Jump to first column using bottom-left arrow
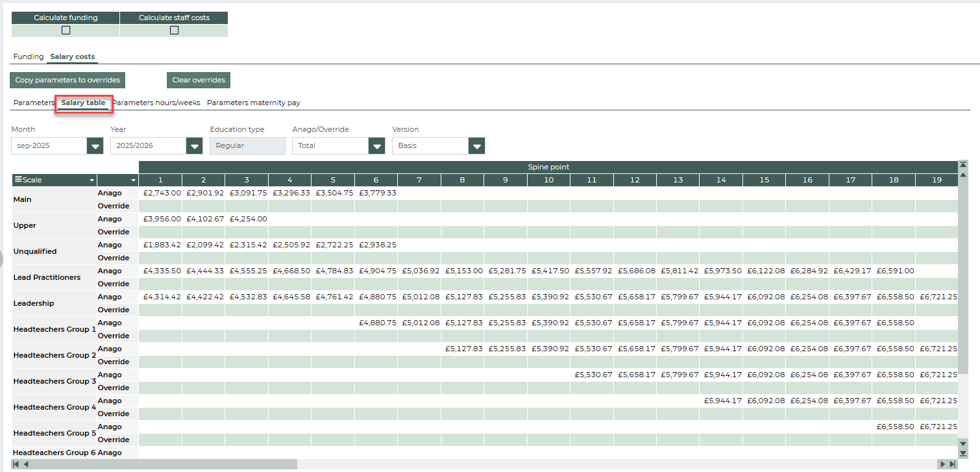The image size is (980, 472). pos(16,464)
